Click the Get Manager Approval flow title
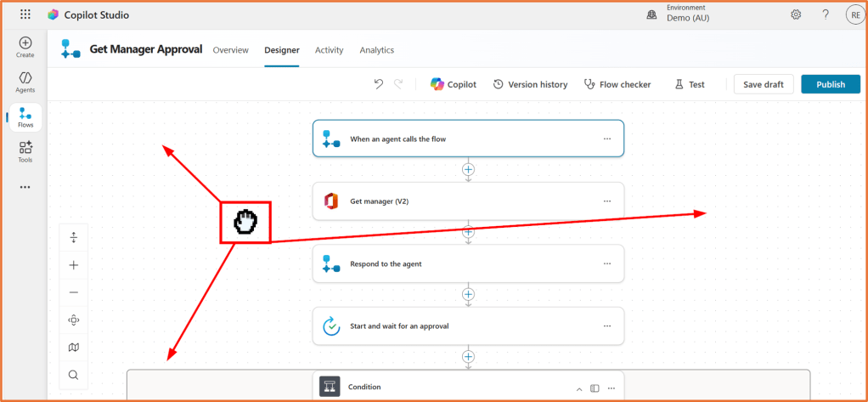This screenshot has height=402, width=868. tap(145, 49)
